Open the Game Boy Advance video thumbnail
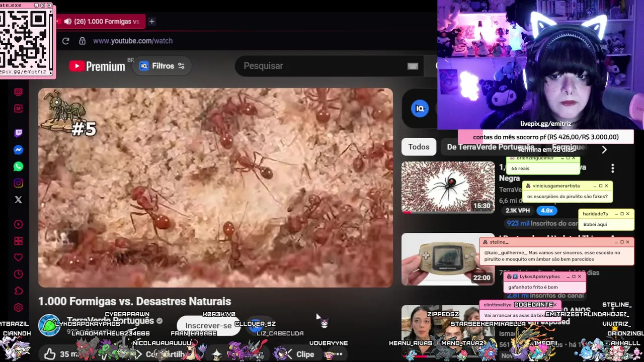The width and height of the screenshot is (644, 362). [448, 259]
